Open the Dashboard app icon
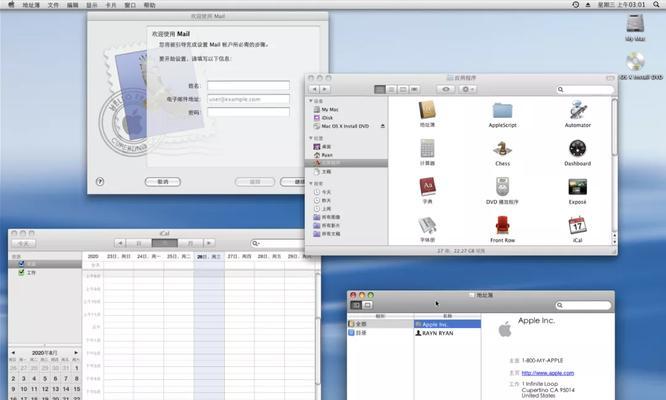Screen dimensions: 666x400 [578, 149]
